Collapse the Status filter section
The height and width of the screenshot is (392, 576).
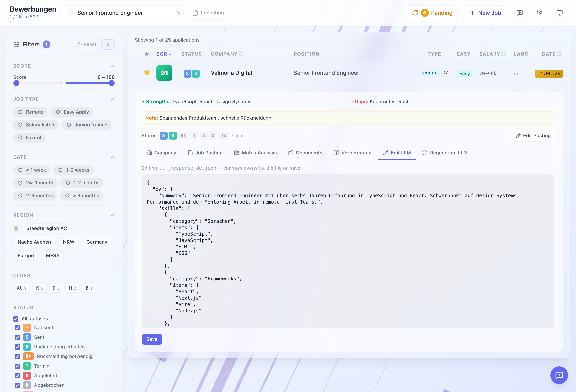point(112,308)
